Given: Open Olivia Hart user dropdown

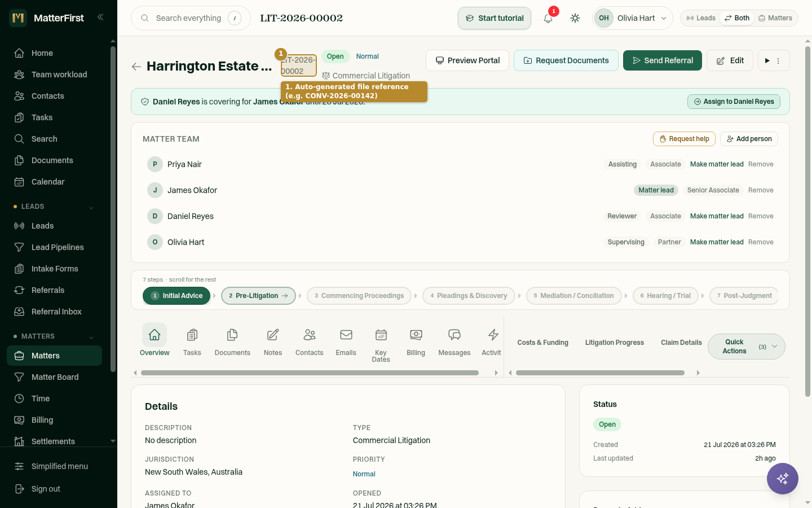Looking at the screenshot, I should (633, 18).
